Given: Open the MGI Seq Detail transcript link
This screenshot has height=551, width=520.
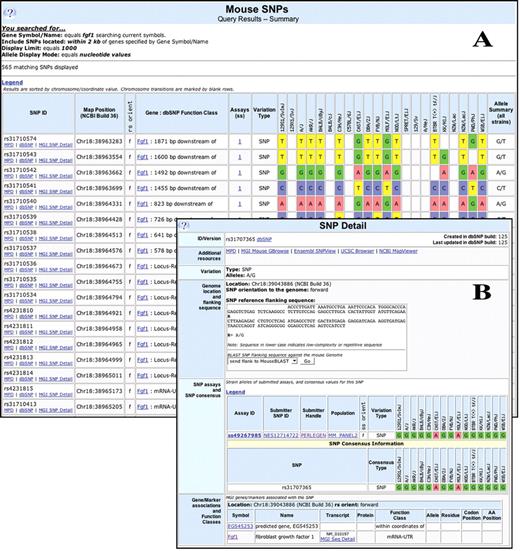Looking at the screenshot, I should coord(338,539).
